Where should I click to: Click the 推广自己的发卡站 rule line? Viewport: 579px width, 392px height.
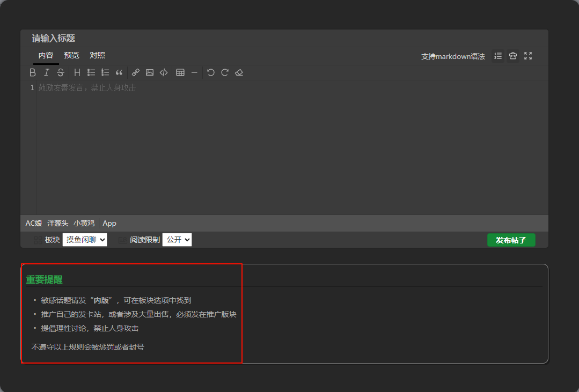pyautogui.click(x=138, y=314)
